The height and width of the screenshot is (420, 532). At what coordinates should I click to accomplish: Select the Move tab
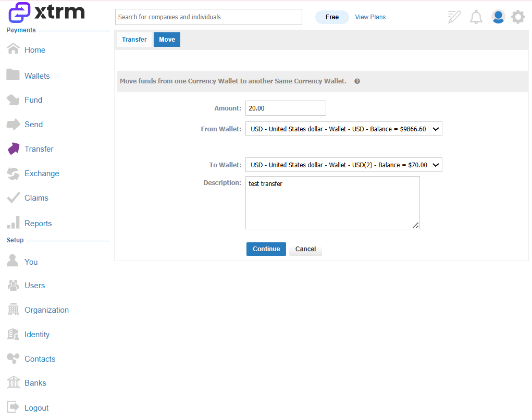pyautogui.click(x=167, y=40)
